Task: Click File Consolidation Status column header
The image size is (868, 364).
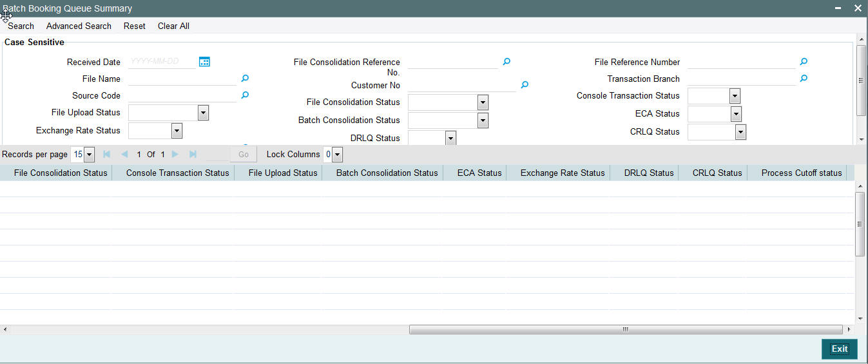Action: [61, 173]
